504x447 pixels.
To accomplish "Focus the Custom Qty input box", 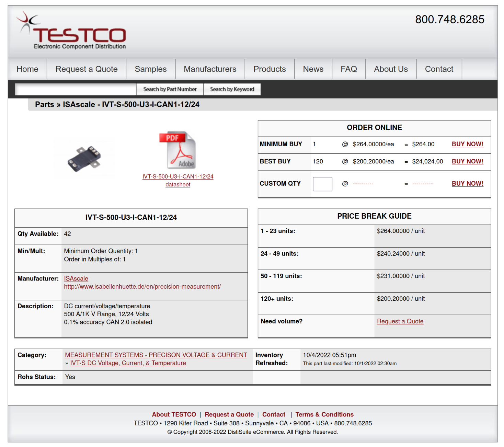I will pyautogui.click(x=322, y=184).
